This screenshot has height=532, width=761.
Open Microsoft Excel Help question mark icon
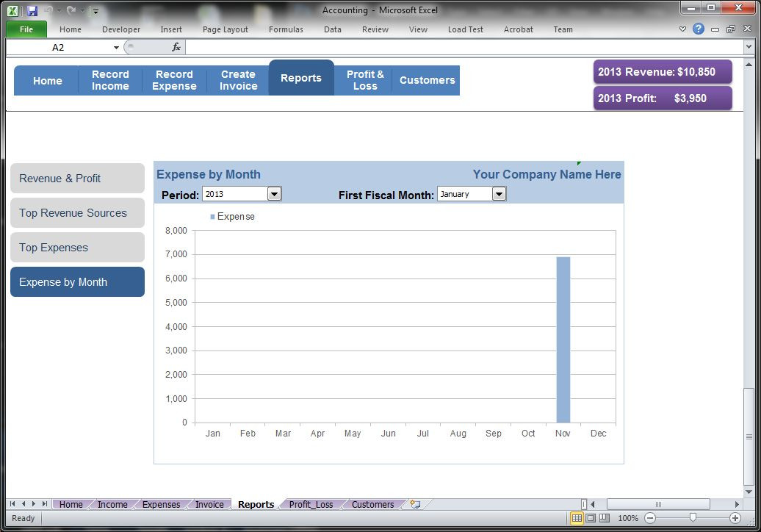699,29
